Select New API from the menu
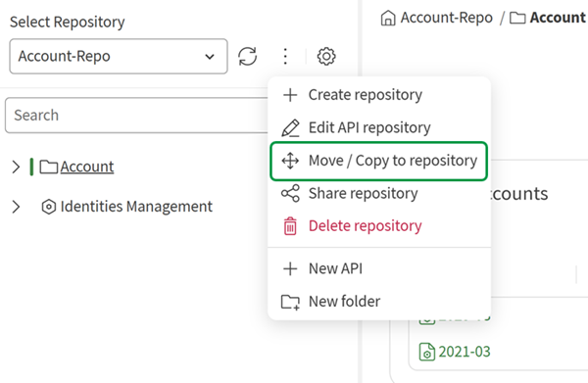The image size is (588, 383). (x=378, y=268)
